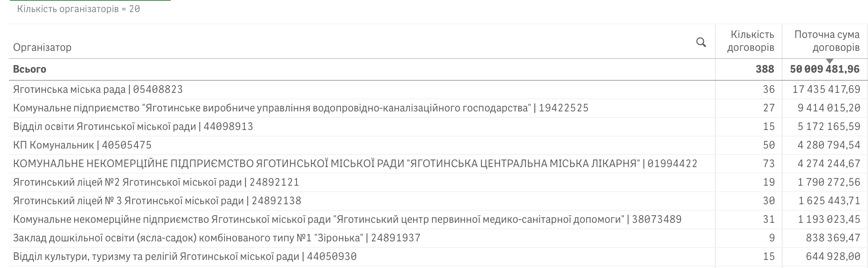868x268 pixels.
Task: Click the total contracts count 388
Action: [764, 69]
